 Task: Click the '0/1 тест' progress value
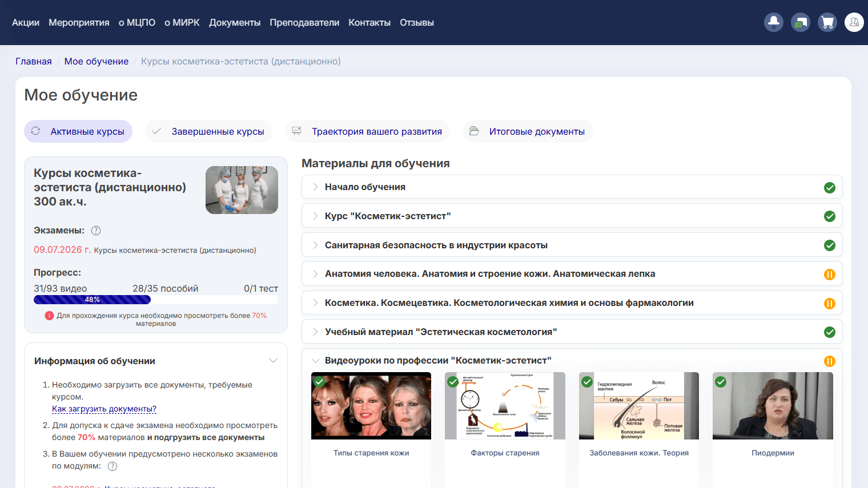tap(261, 288)
